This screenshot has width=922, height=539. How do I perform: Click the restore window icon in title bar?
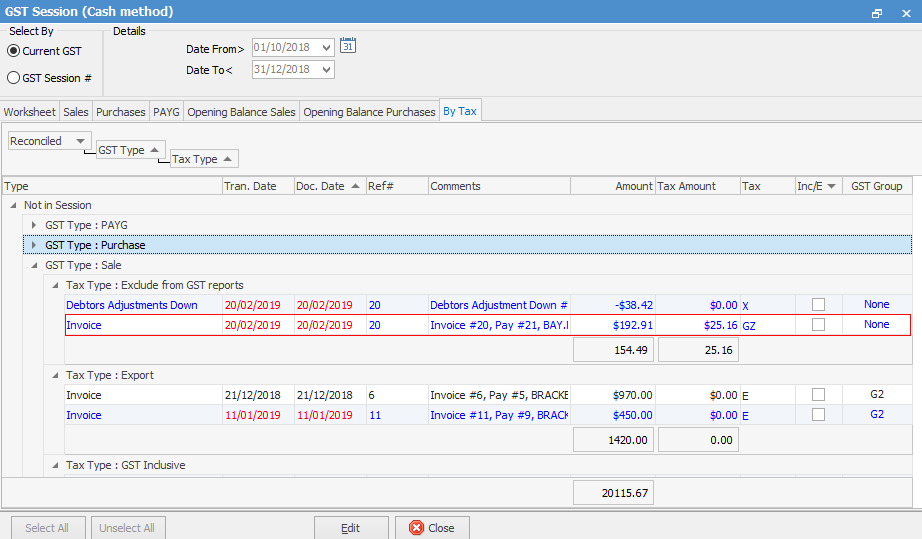(x=877, y=12)
